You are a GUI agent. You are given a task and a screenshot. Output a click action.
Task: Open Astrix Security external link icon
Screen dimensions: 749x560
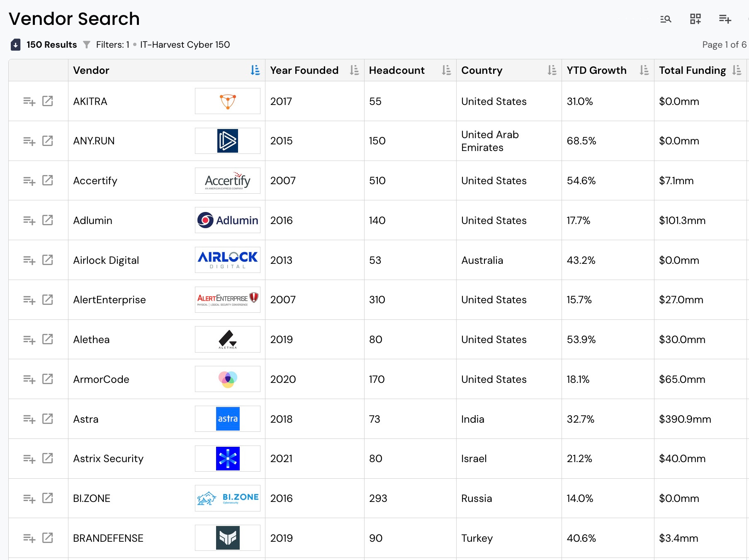click(48, 458)
